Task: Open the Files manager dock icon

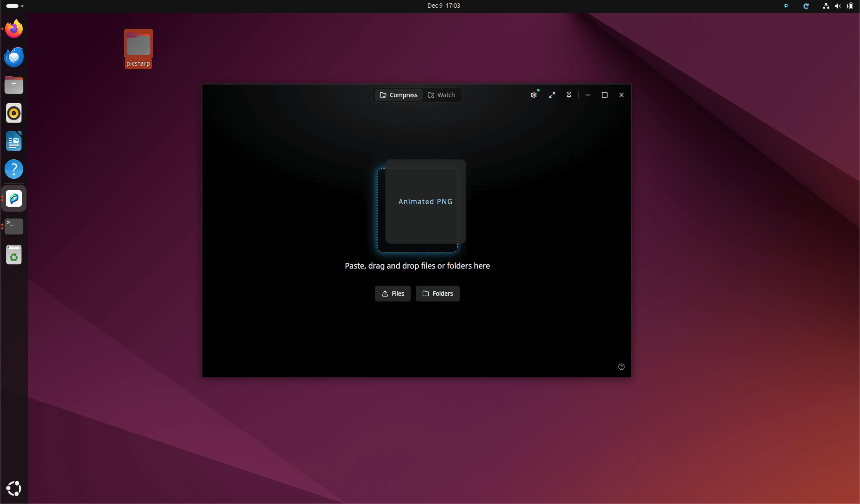Action: [14, 85]
